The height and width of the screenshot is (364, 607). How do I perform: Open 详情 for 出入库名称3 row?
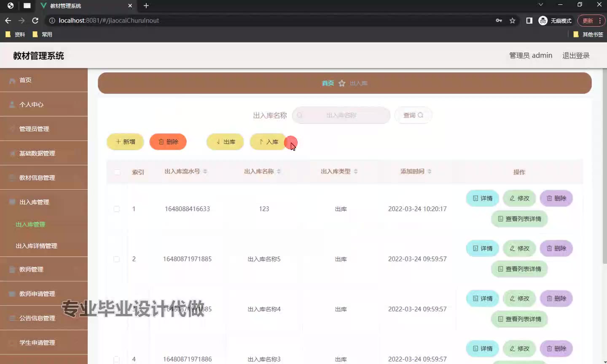482,348
